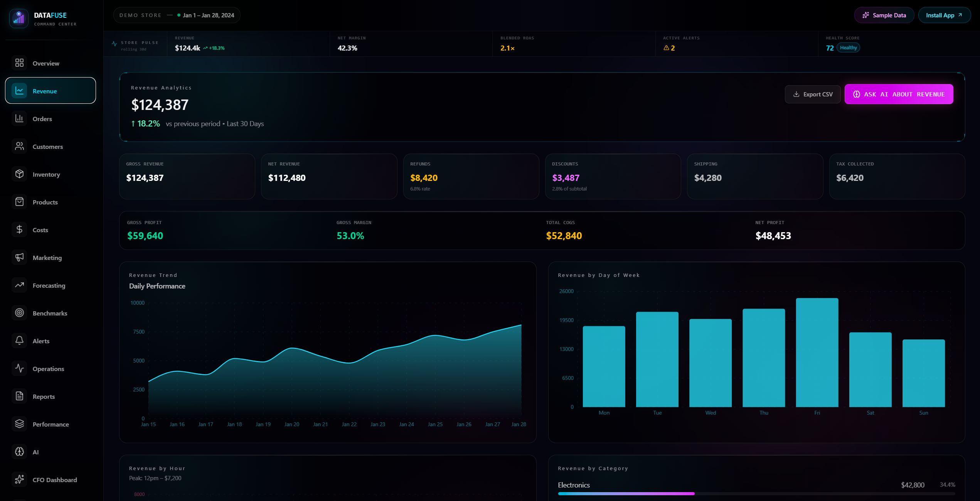Click the Gross Revenue $124,387 card
This screenshot has width=980, height=501.
pos(187,176)
